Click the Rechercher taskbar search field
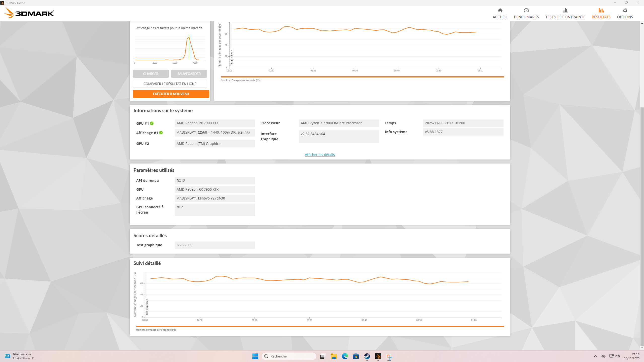Viewport: 644px width, 362px height. coord(289,356)
